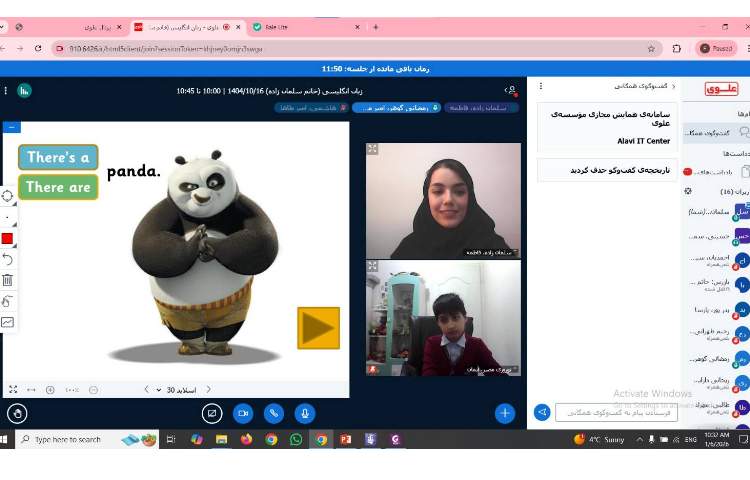Undo the last whiteboard annotation
Viewport: 750px width, 480px height.
pyautogui.click(x=8, y=260)
